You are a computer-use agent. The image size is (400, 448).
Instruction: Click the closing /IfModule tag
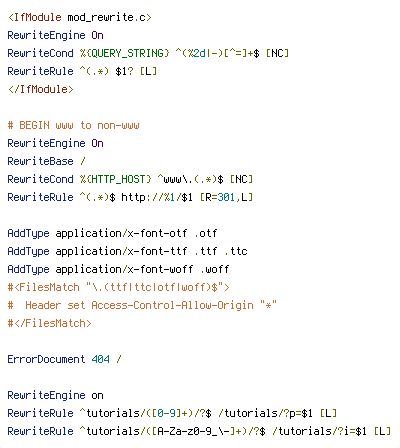click(41, 89)
